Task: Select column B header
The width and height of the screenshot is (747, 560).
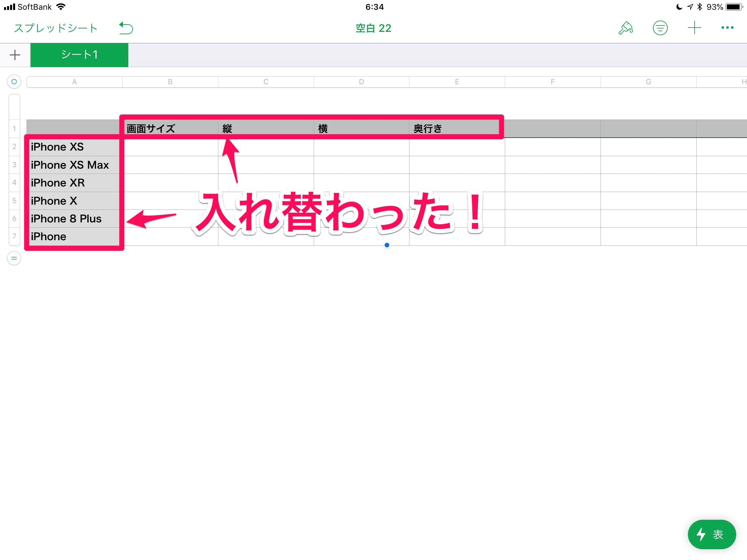Action: point(170,82)
